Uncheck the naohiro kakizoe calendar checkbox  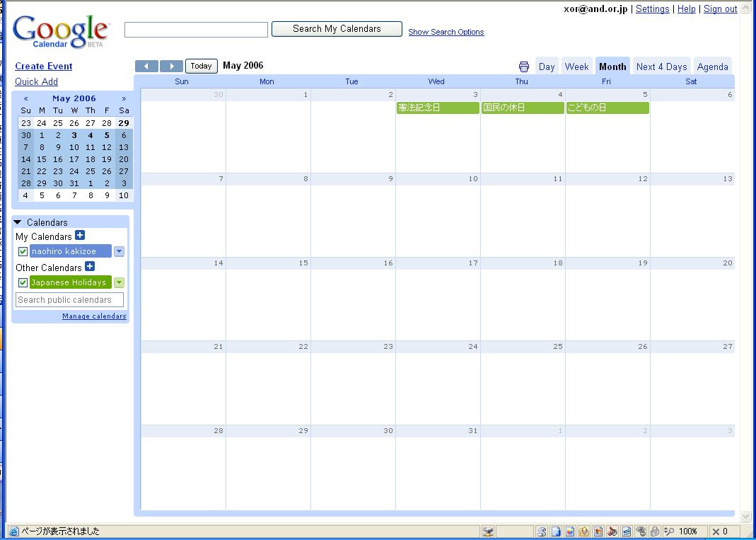tap(23, 251)
